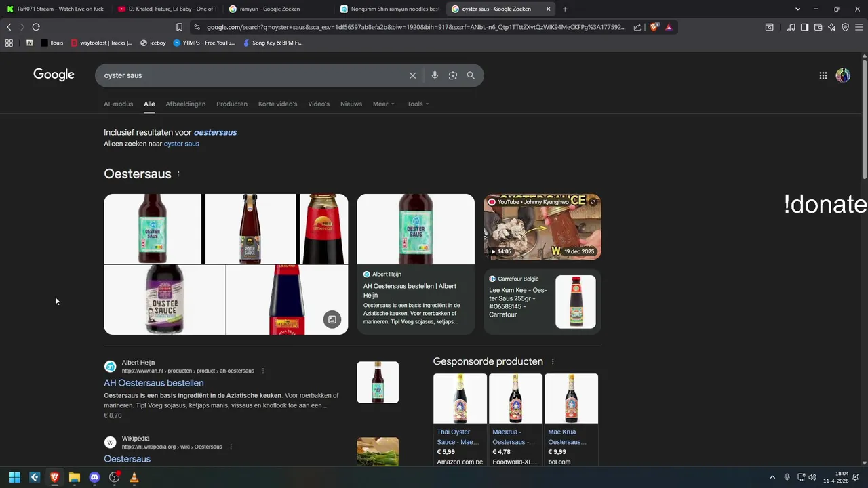Image resolution: width=868 pixels, height=488 pixels.
Task: Open Brave Rewards triangle icon
Action: click(669, 27)
